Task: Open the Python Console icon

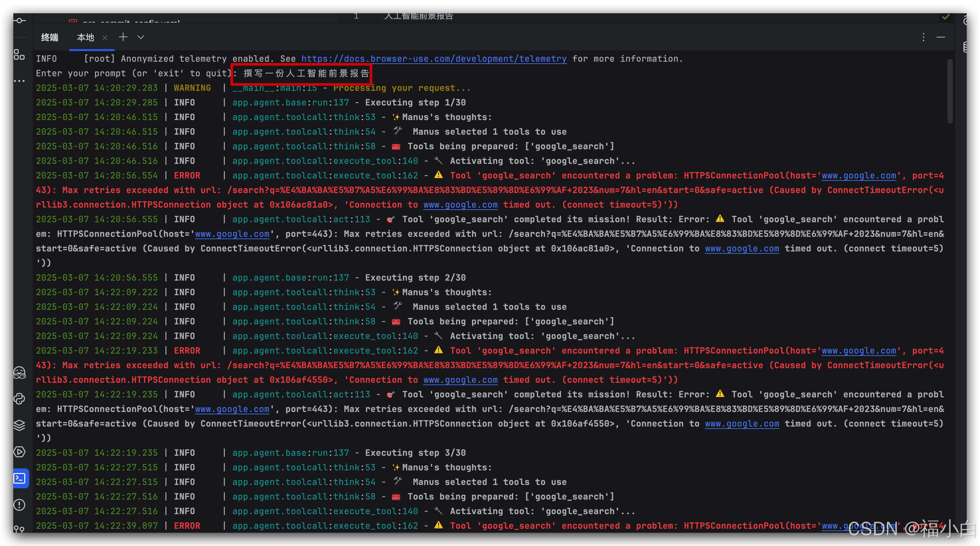Action: pyautogui.click(x=19, y=399)
